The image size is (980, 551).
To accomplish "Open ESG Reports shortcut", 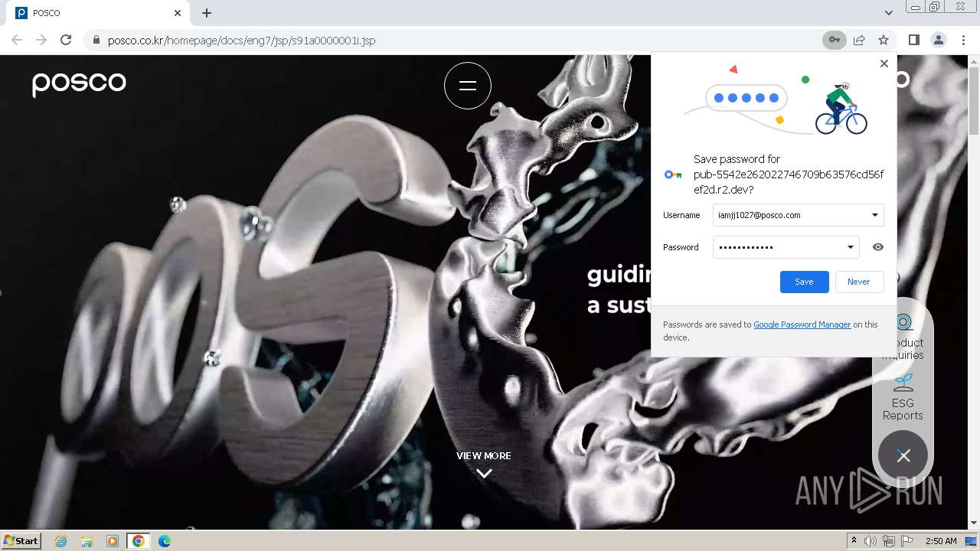I will click(903, 397).
